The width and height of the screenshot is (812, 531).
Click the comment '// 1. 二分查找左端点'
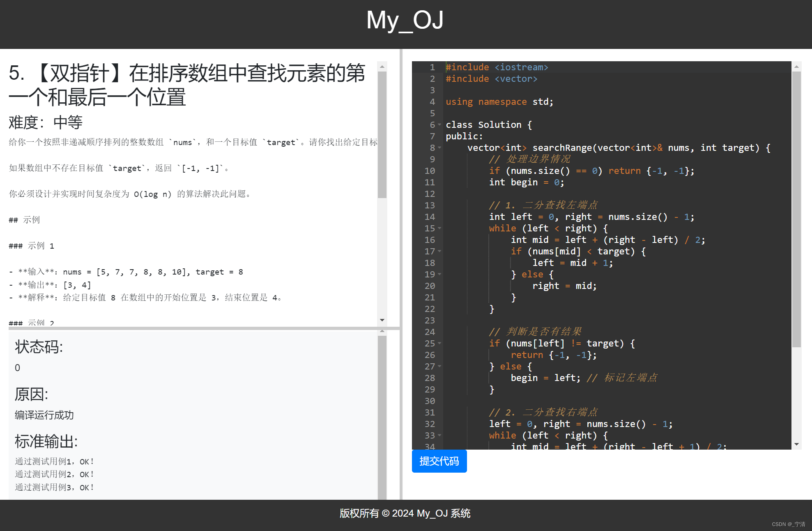543,205
